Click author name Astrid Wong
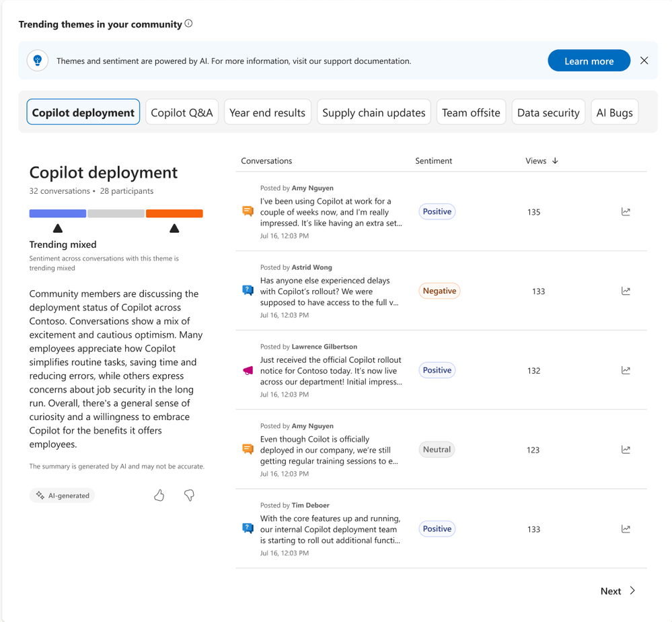This screenshot has width=672, height=622. point(311,267)
